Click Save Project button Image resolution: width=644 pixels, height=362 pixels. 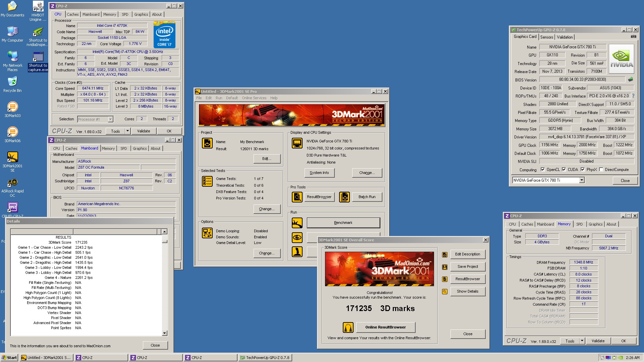[x=468, y=267]
